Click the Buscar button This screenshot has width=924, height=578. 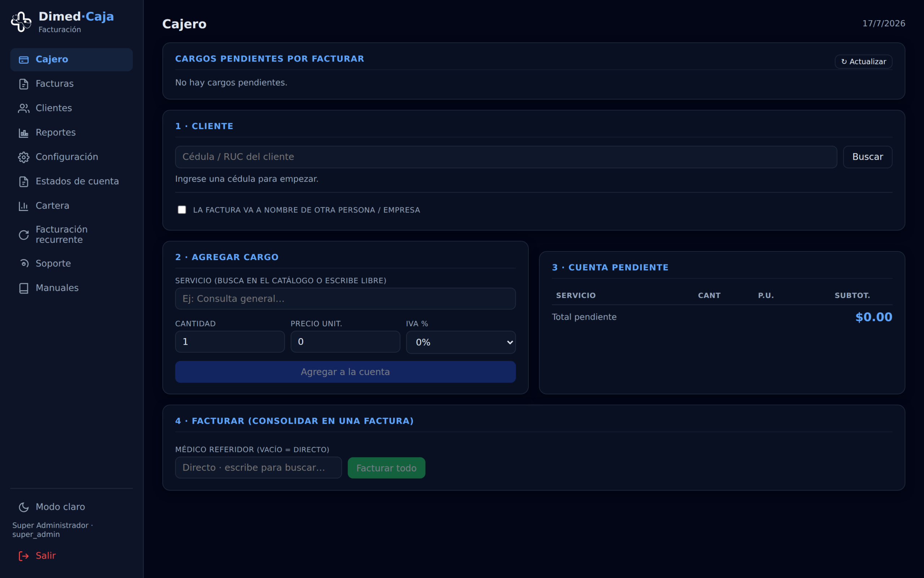(867, 157)
